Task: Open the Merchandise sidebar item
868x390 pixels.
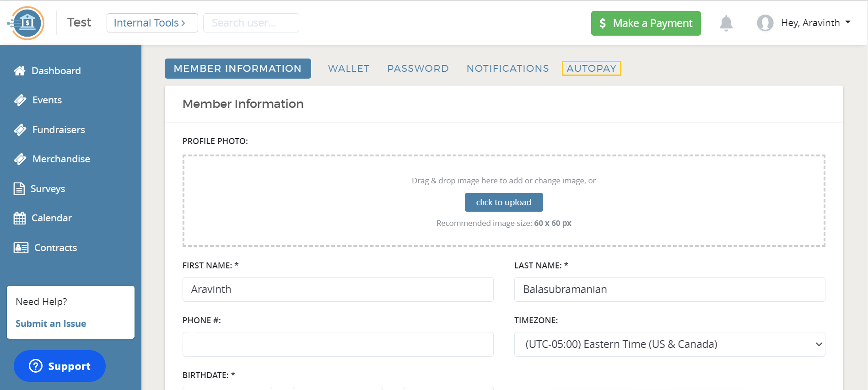Action: (x=61, y=159)
